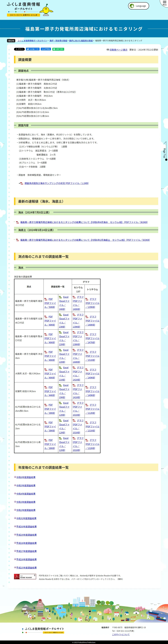Image resolution: width=168 pixels, height=644 pixels.
Task: Click PDF icon before 令和6年2月海底土 link
Action: pos(17,240)
